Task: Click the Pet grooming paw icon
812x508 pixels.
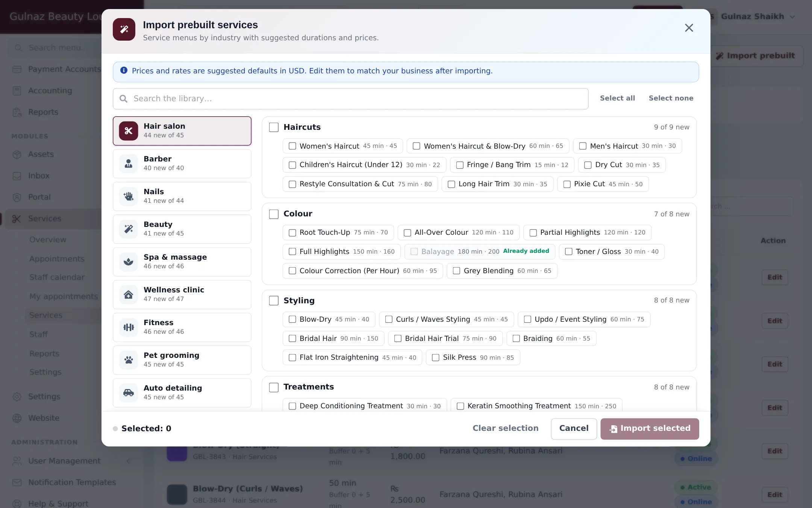Action: (129, 360)
